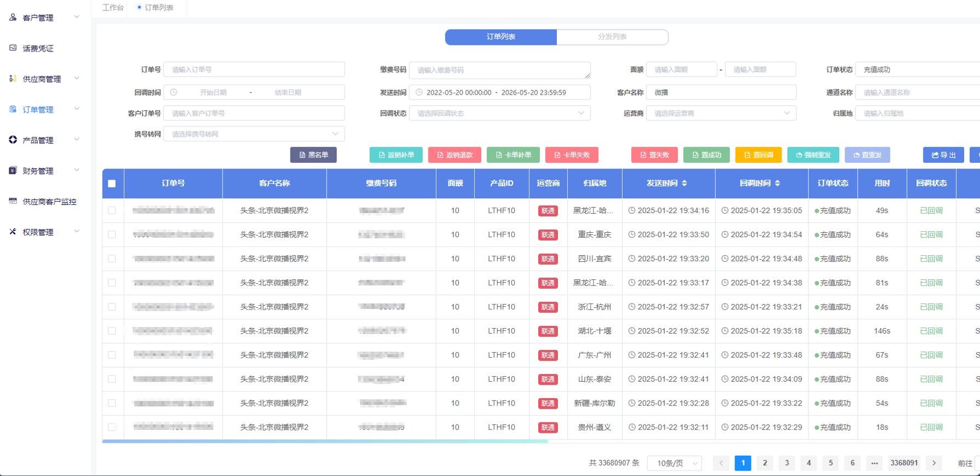Open 话费凭证 from the sidebar
The image size is (980, 476).
click(x=38, y=48)
